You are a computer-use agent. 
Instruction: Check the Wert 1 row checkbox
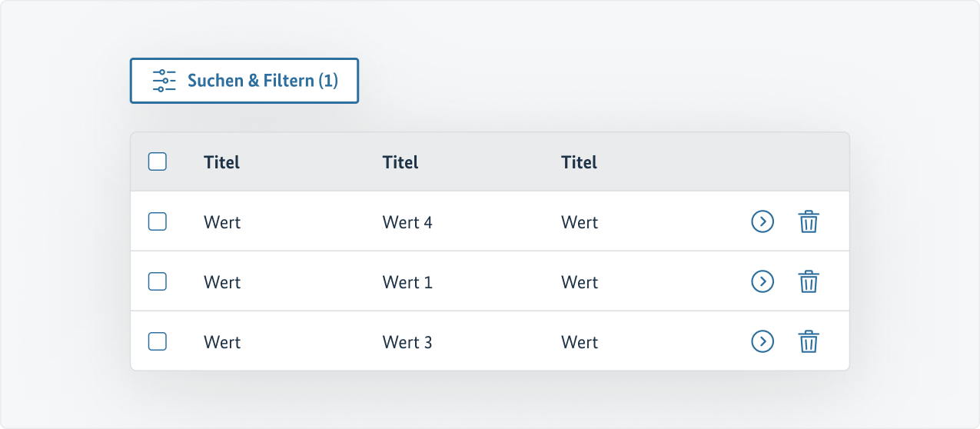(158, 281)
